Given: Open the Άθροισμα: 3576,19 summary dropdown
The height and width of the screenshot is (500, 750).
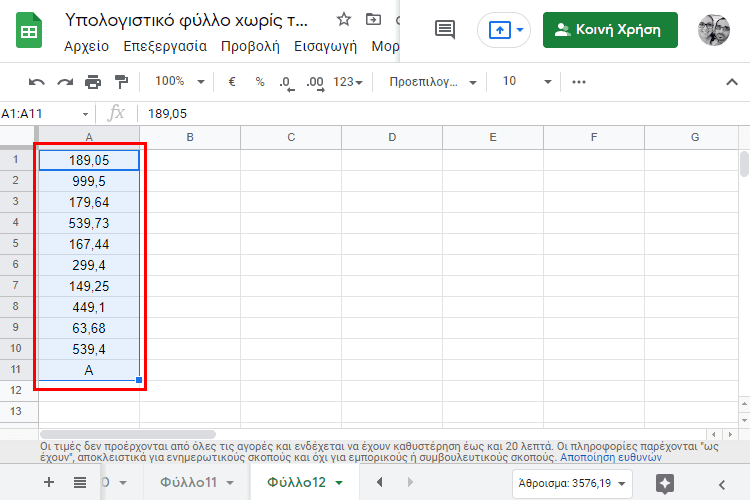Looking at the screenshot, I should click(x=572, y=483).
